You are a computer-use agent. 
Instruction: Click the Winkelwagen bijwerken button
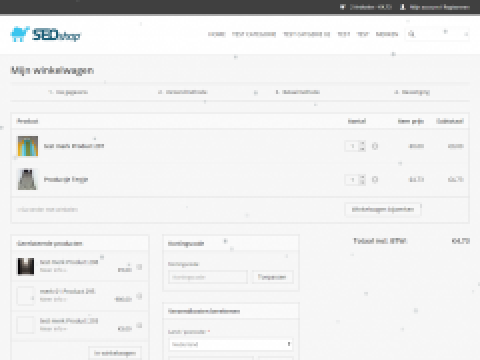[x=383, y=210]
